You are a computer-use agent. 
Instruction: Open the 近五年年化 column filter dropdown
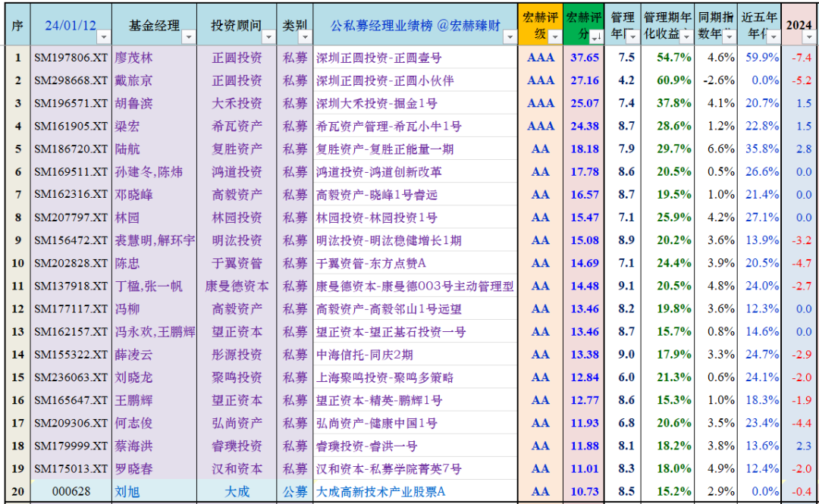coord(773,37)
